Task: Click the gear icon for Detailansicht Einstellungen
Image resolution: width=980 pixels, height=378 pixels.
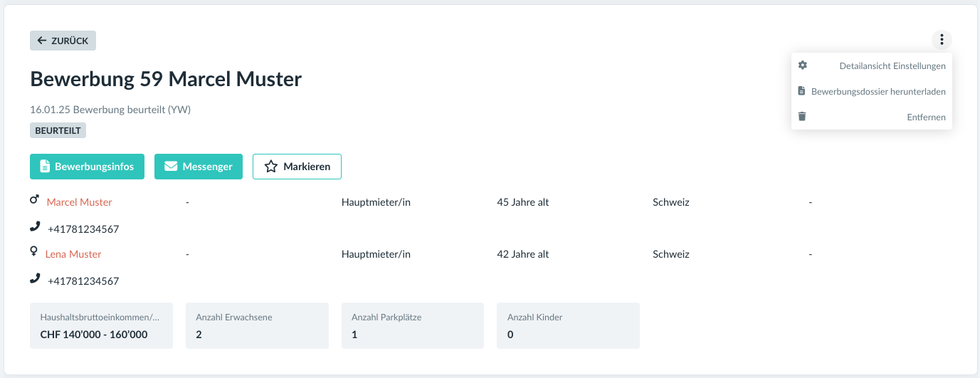Action: (x=803, y=65)
